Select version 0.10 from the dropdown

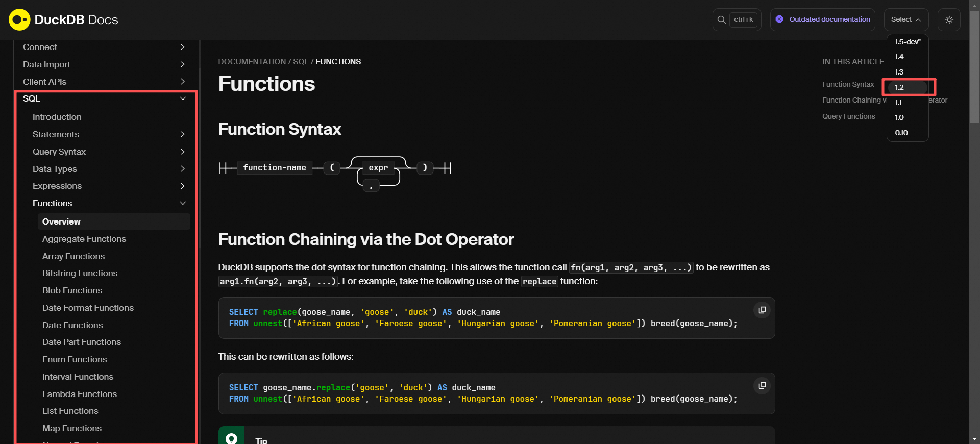click(x=901, y=133)
